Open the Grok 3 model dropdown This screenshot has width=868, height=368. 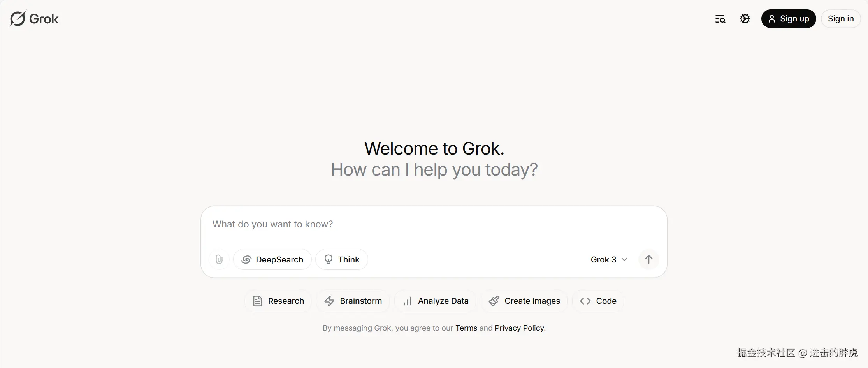[x=609, y=259]
